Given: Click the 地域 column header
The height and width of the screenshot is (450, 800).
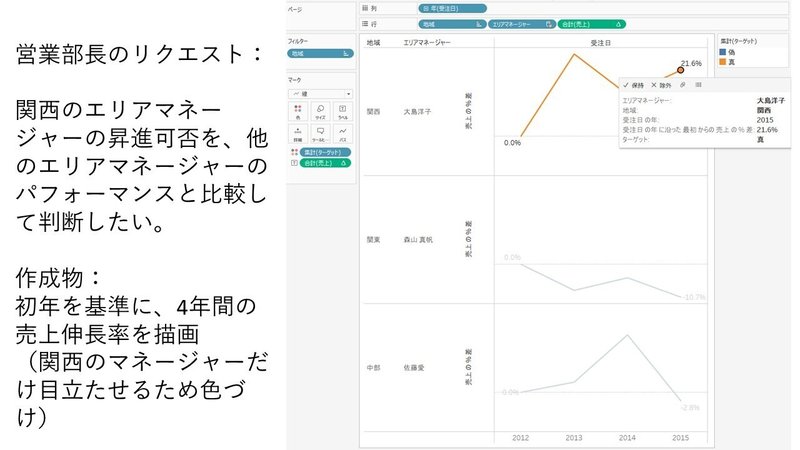Looking at the screenshot, I should pyautogui.click(x=373, y=43).
